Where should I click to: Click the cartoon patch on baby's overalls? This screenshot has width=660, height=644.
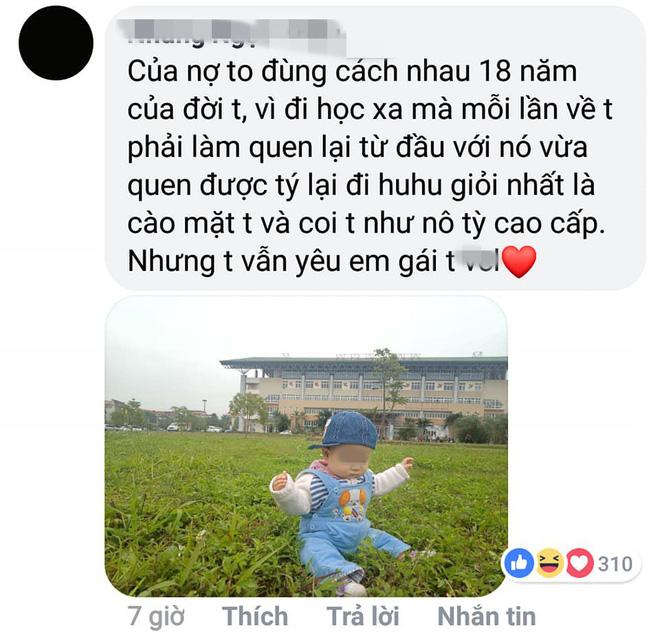coord(351,504)
